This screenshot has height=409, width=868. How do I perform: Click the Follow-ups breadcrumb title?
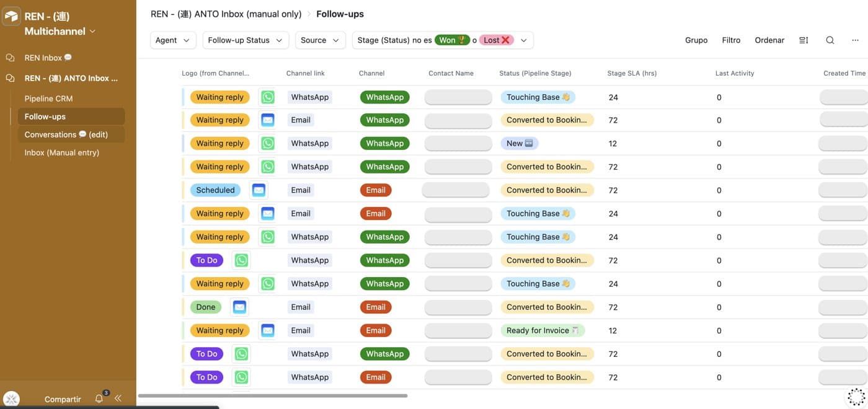tap(340, 14)
